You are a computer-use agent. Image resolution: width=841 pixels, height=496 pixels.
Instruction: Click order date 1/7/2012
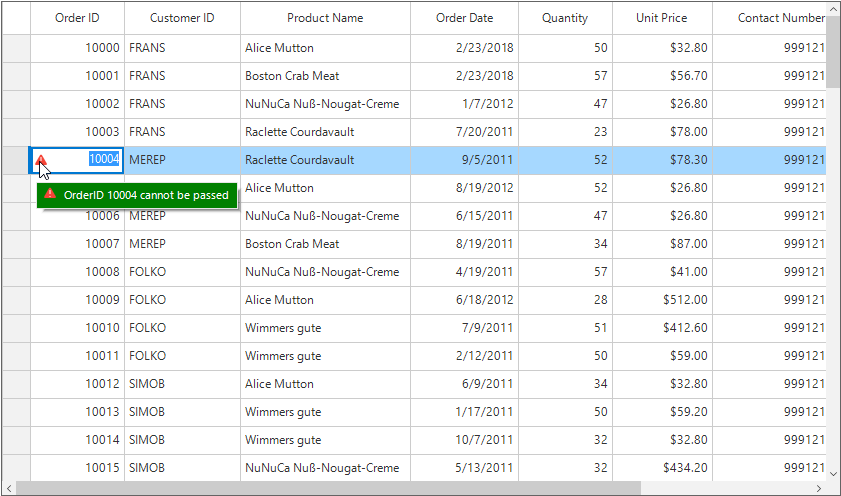pyautogui.click(x=488, y=104)
